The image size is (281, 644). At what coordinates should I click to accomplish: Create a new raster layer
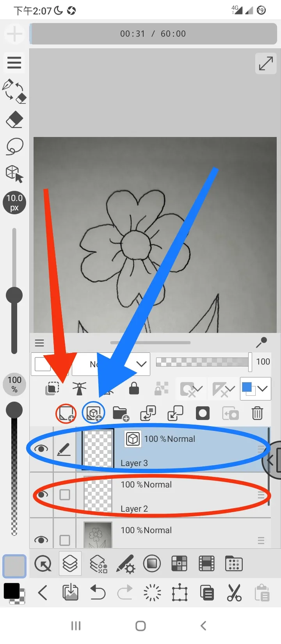66,413
